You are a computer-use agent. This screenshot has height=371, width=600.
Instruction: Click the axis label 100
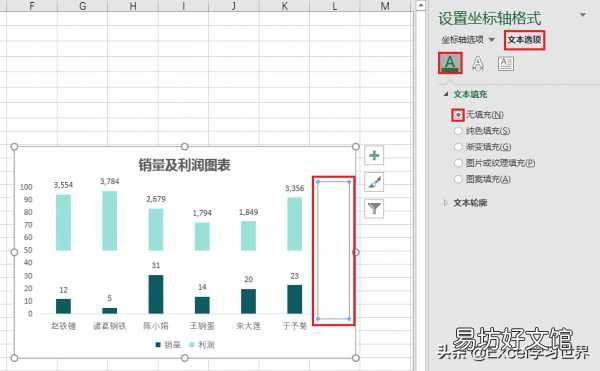point(26,187)
